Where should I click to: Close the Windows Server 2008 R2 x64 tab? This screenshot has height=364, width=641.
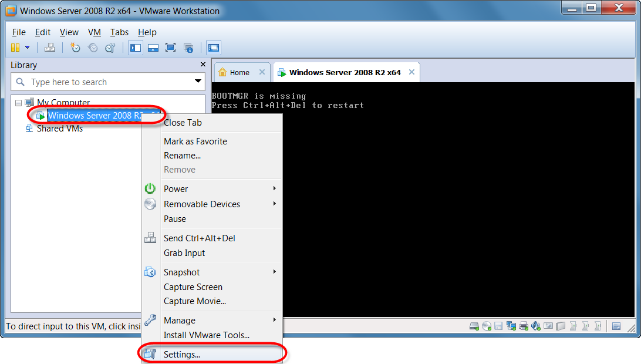[411, 72]
